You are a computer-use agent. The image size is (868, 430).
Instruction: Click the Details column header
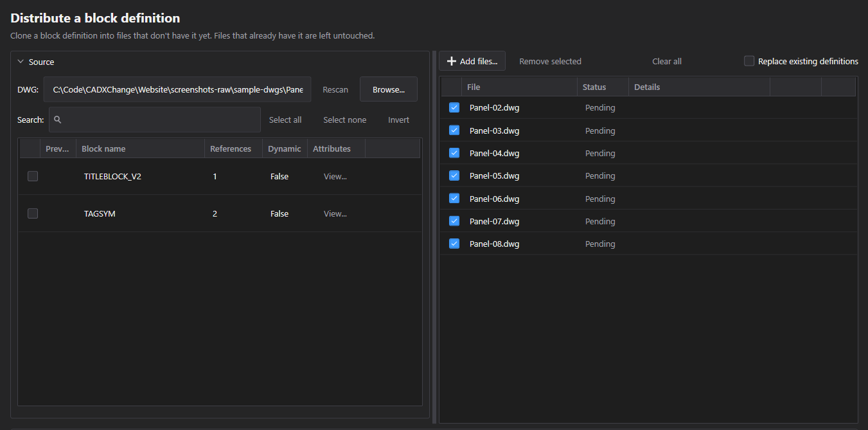coord(699,87)
